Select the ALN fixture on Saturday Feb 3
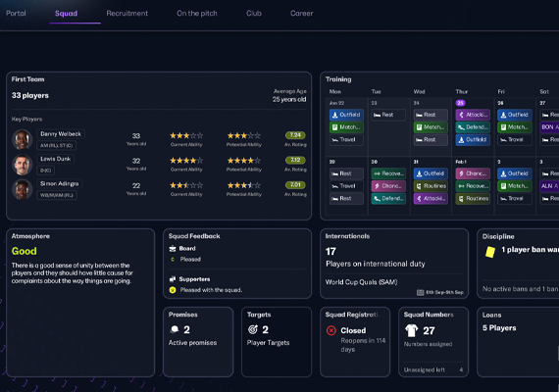Image resolution: width=559 pixels, height=392 pixels. [x=549, y=186]
